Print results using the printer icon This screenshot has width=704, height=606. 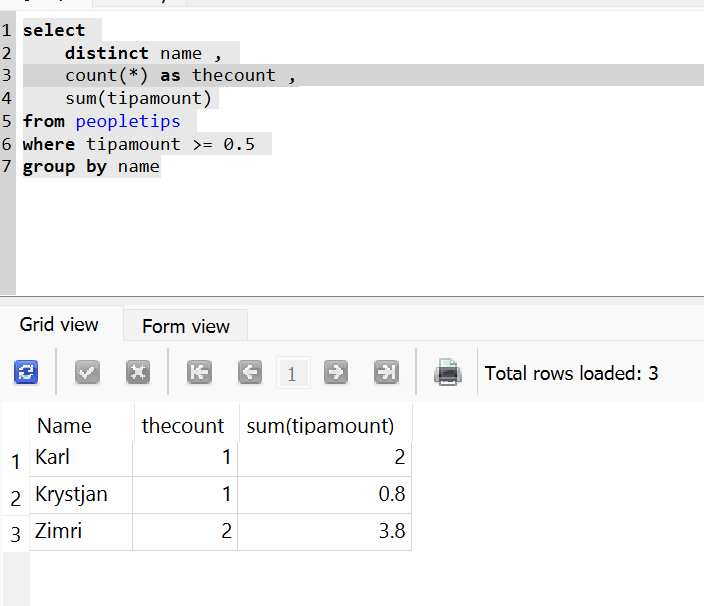click(x=448, y=372)
